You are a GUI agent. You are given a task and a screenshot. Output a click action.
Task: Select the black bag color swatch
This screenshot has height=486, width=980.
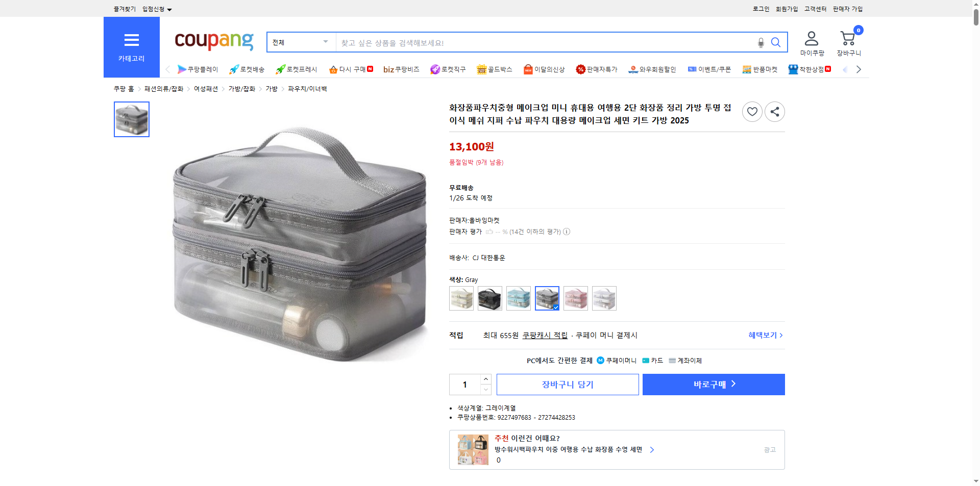[489, 298]
